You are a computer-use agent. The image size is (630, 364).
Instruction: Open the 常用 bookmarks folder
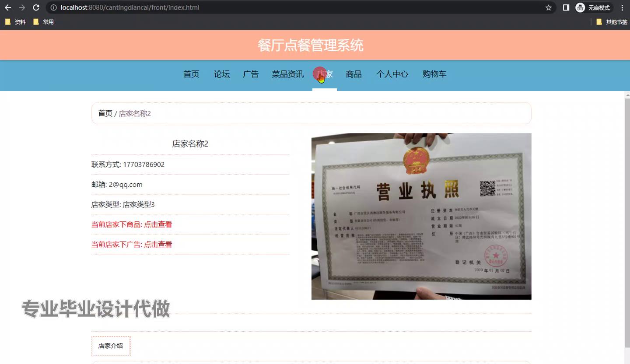click(x=43, y=22)
